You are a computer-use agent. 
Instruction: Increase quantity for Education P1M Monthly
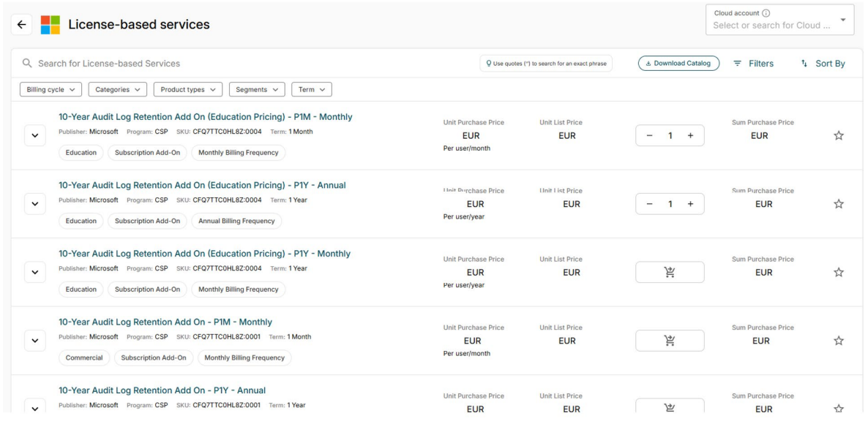pyautogui.click(x=690, y=135)
